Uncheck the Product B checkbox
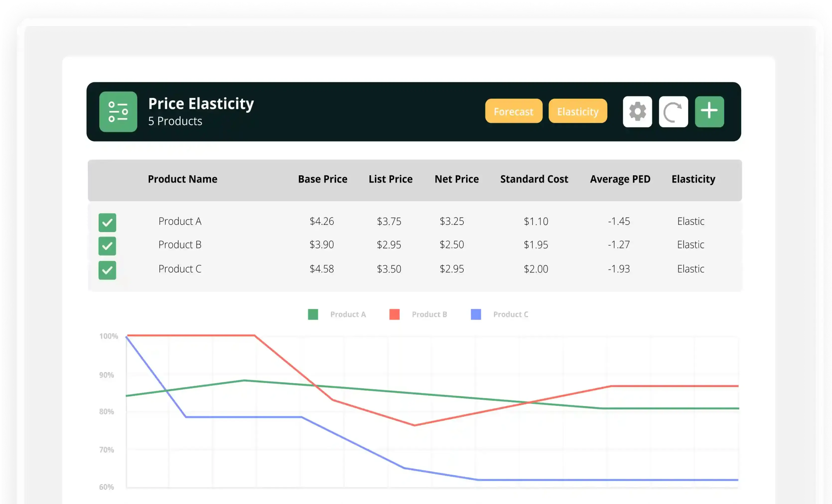Image resolution: width=832 pixels, height=504 pixels. (107, 246)
